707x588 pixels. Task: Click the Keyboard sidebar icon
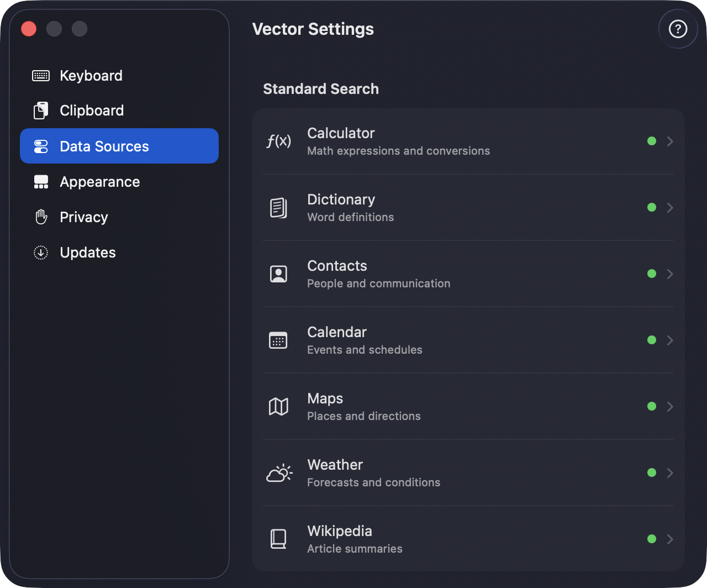40,76
